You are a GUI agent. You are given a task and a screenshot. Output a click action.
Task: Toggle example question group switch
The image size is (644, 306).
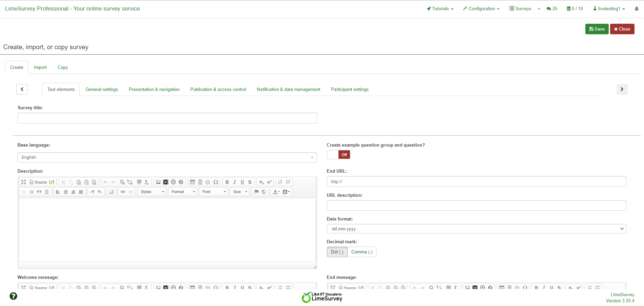(338, 155)
